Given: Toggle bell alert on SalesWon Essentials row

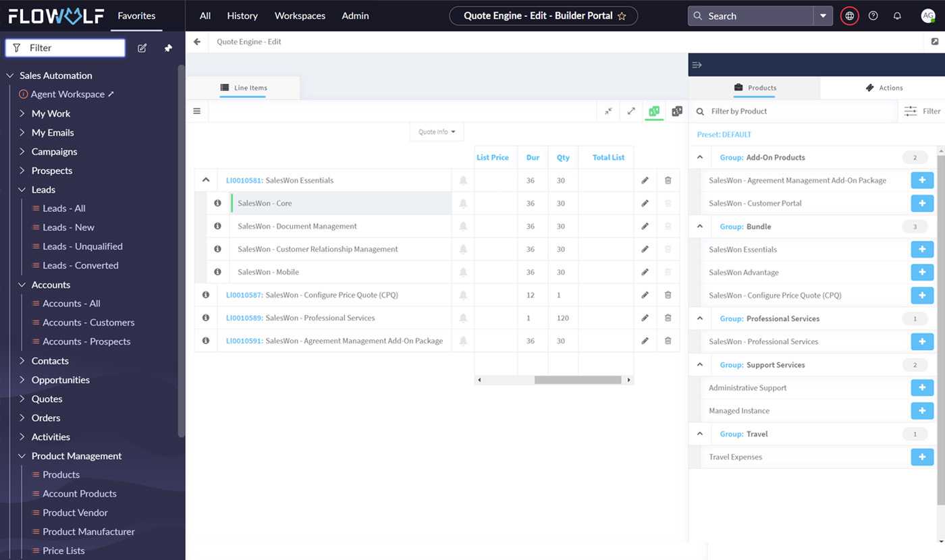Looking at the screenshot, I should tap(463, 180).
